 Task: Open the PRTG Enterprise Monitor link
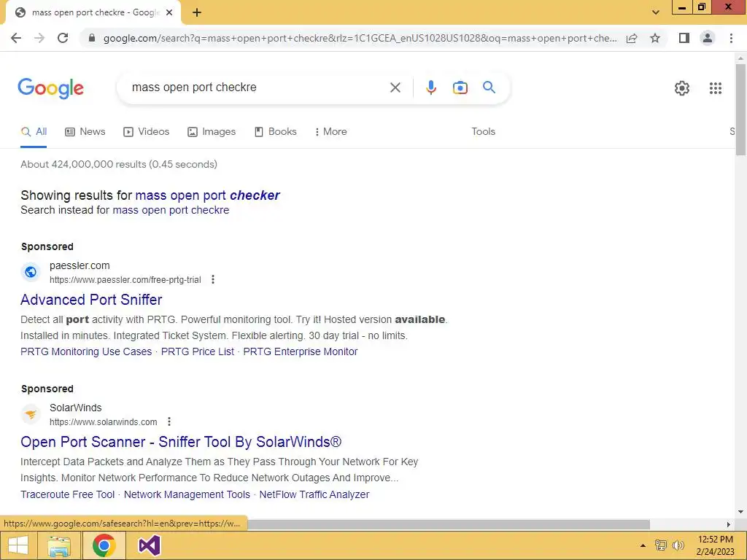click(x=300, y=351)
